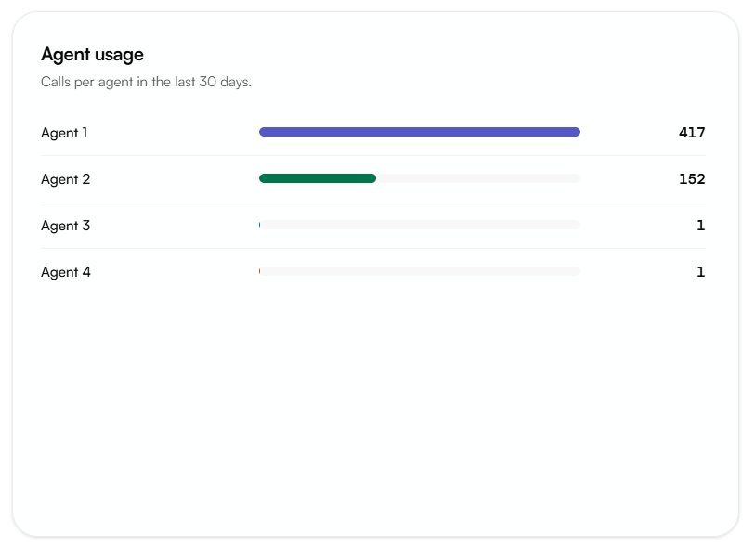Click the empty card area below Agent 4
This screenshot has width=755, height=560.
375,410
